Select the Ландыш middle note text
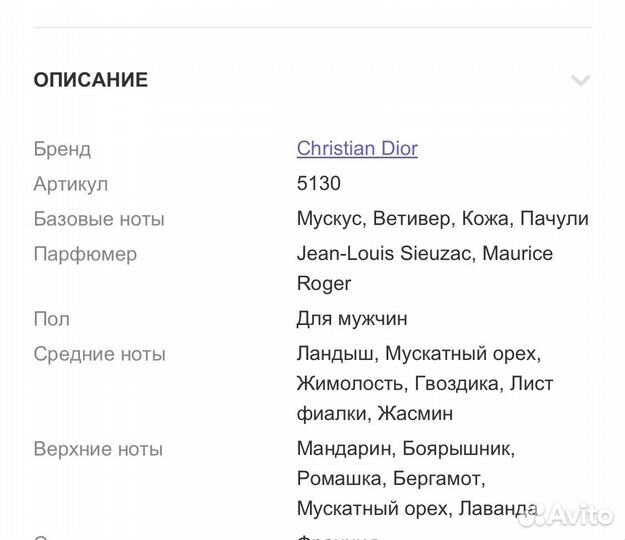The image size is (625, 540). point(337,354)
